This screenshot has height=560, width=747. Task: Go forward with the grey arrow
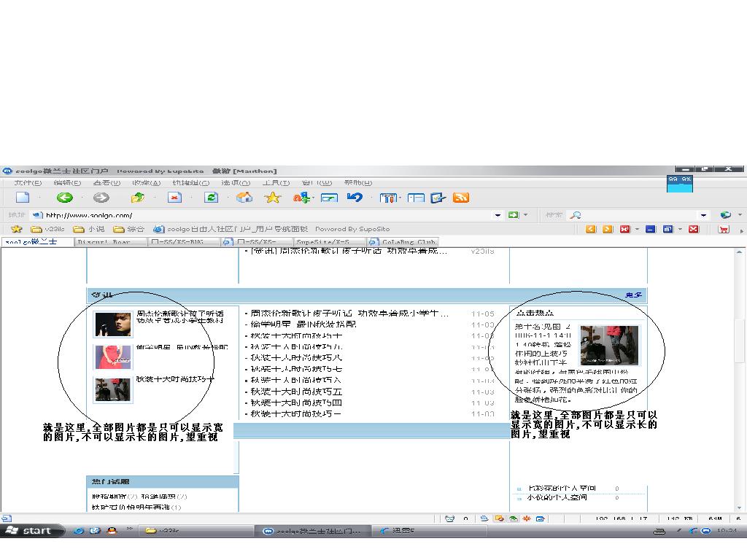pyautogui.click(x=101, y=198)
